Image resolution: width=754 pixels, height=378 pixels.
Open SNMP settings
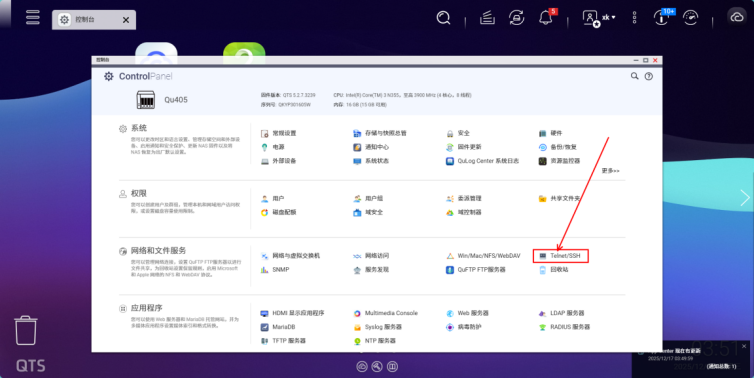(275, 270)
